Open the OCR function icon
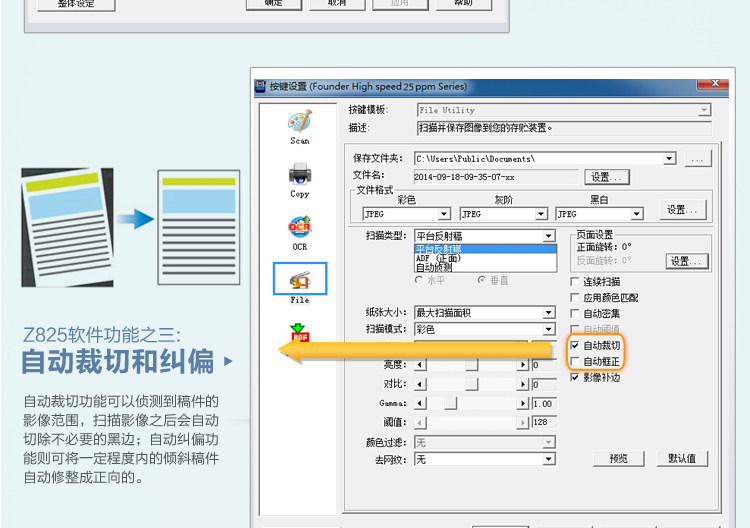The width and height of the screenshot is (750, 528). pos(300,227)
